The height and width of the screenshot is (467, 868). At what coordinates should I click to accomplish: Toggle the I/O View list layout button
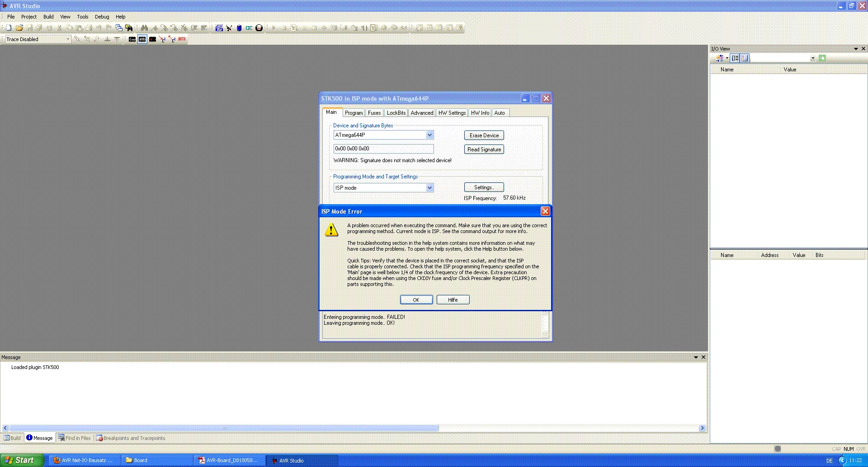click(x=745, y=58)
